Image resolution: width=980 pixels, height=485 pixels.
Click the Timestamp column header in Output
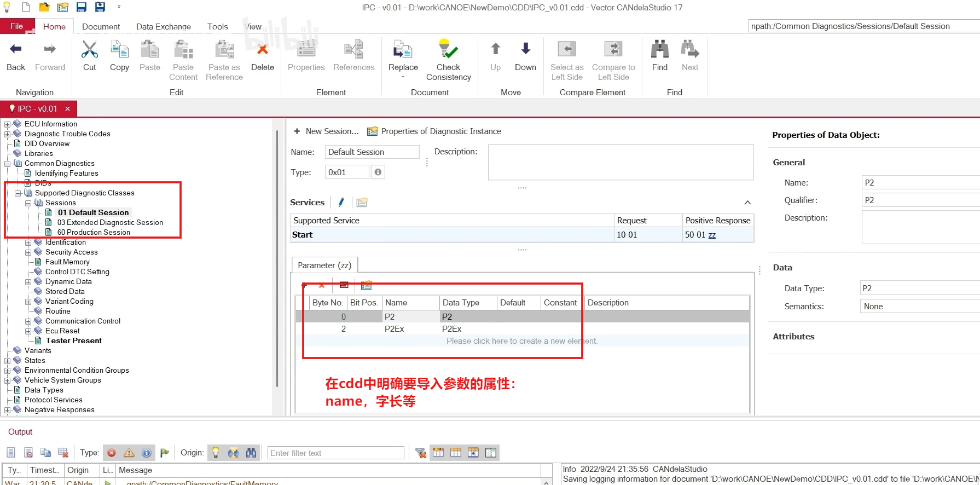point(44,470)
